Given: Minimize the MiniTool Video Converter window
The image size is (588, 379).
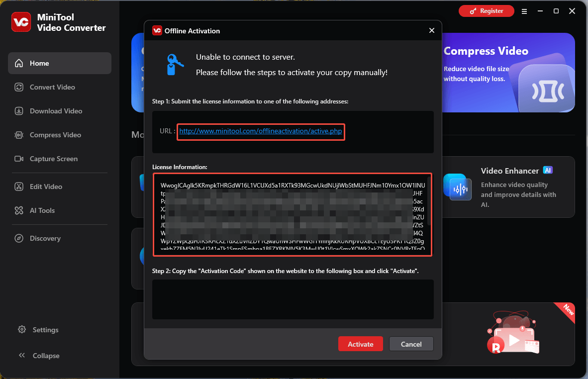Looking at the screenshot, I should [x=540, y=11].
